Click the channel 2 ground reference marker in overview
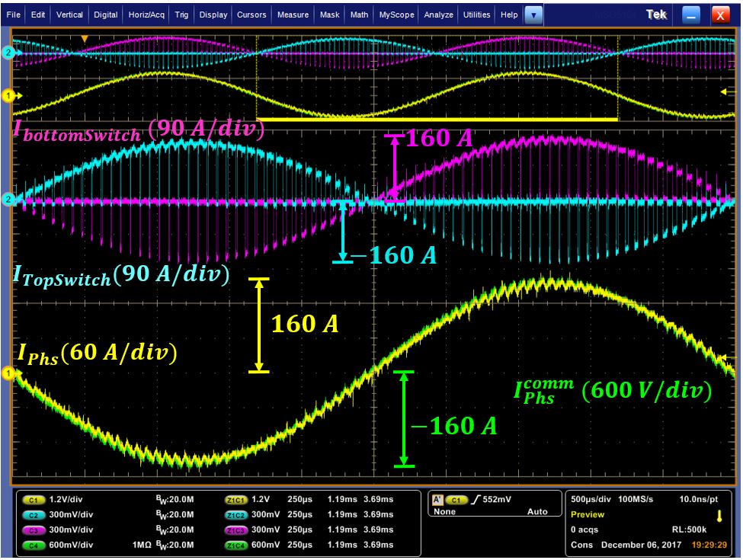The height and width of the screenshot is (560, 743). [x=8, y=53]
